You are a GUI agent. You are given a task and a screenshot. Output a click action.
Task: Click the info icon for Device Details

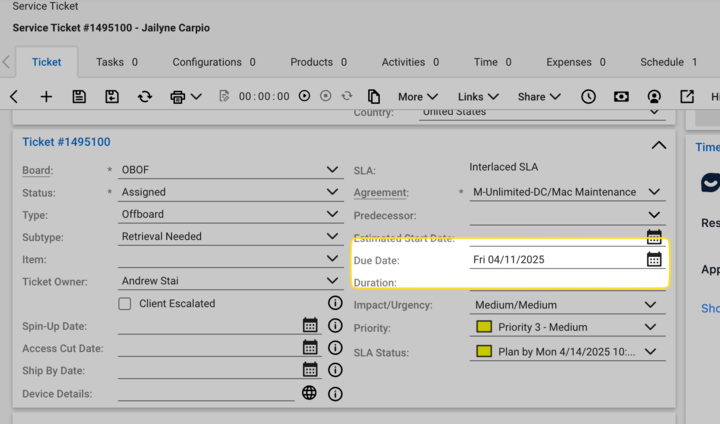click(x=335, y=394)
